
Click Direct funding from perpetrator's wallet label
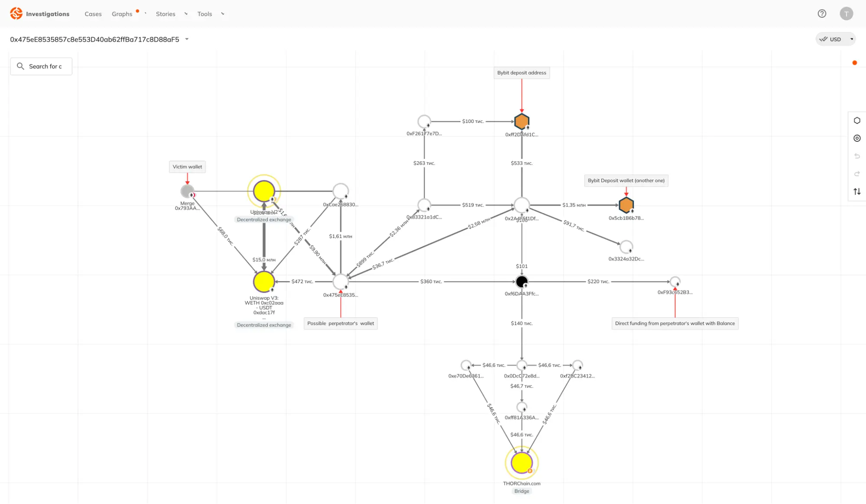pos(675,323)
